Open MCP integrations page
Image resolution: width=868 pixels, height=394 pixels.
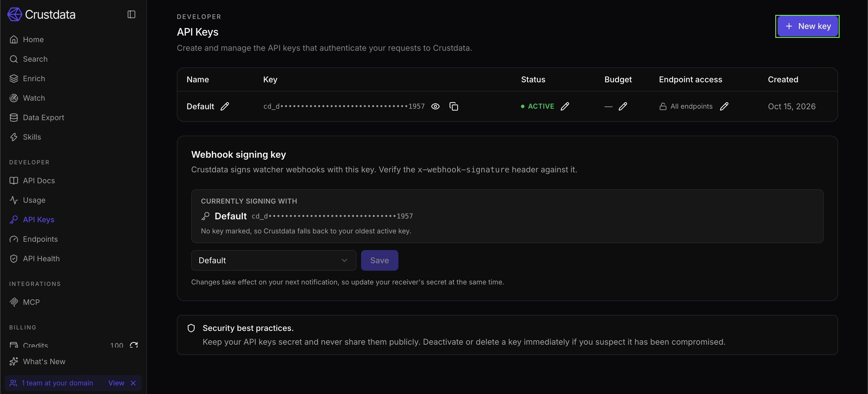tap(31, 302)
